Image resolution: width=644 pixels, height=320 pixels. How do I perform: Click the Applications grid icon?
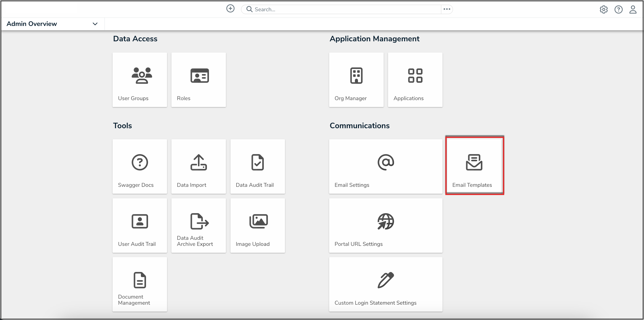415,75
